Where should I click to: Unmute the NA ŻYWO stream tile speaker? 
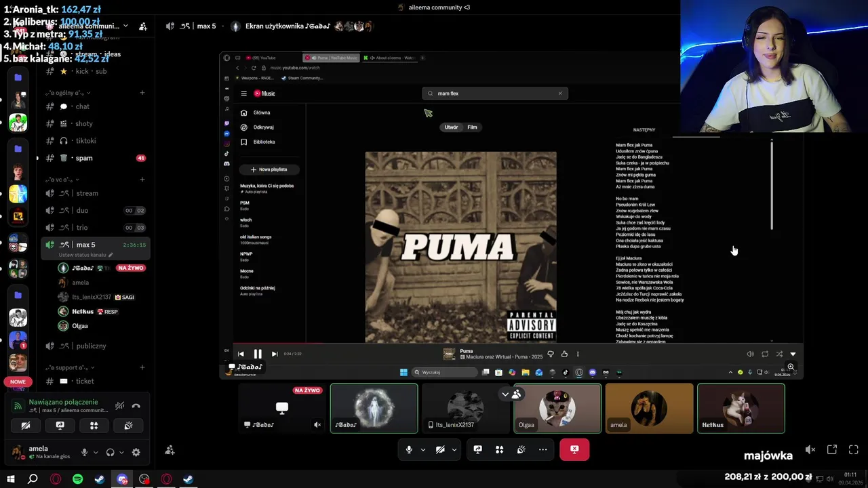(317, 425)
